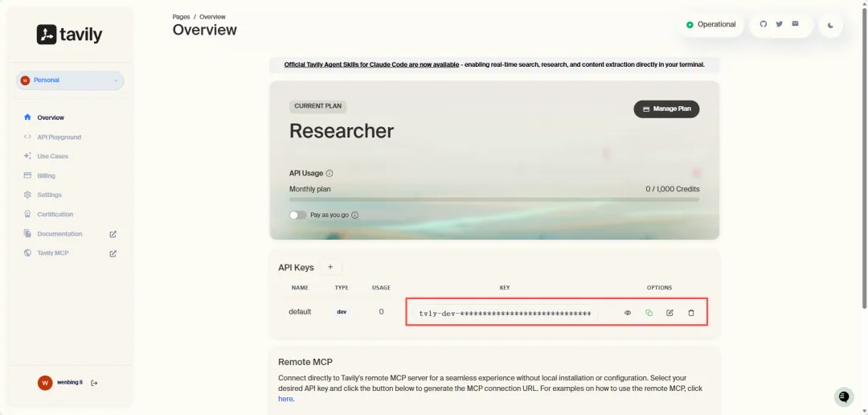
Task: Click the tavily logo in the sidebar
Action: coord(70,35)
